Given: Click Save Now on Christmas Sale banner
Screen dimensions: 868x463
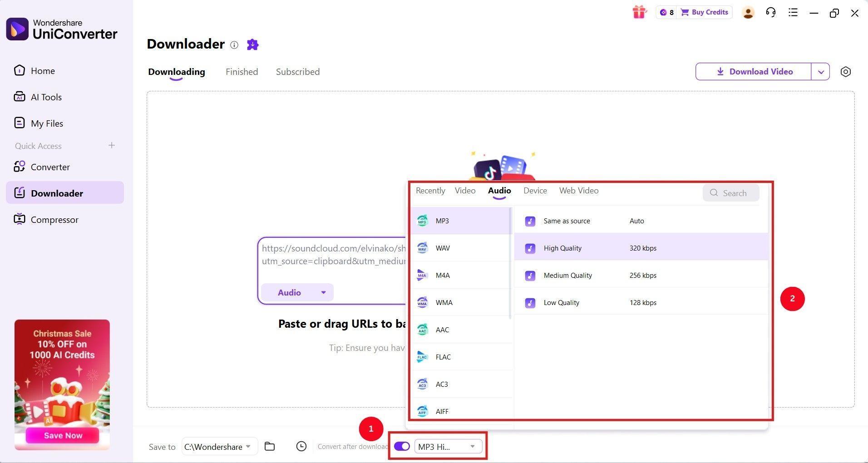Looking at the screenshot, I should (63, 435).
